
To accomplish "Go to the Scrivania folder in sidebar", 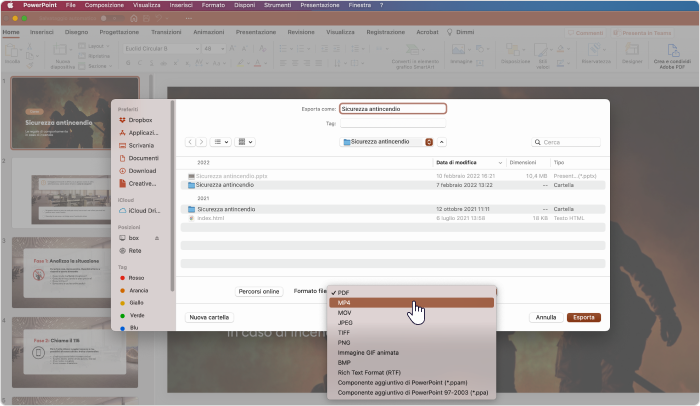I will (x=142, y=145).
